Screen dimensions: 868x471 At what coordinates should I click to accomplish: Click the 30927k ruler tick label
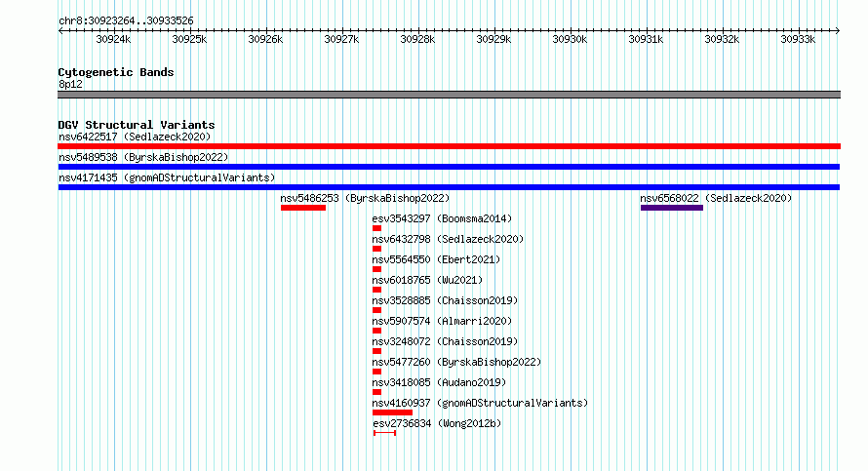pyautogui.click(x=341, y=39)
